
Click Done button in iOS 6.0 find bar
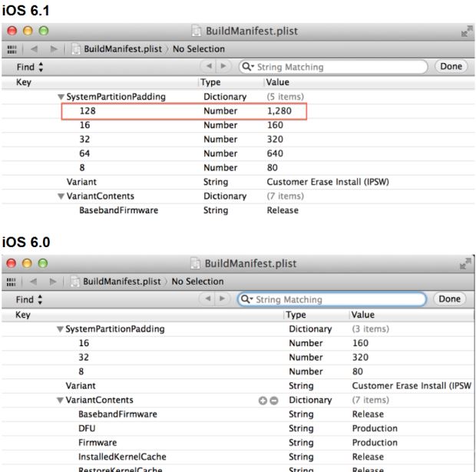click(450, 299)
